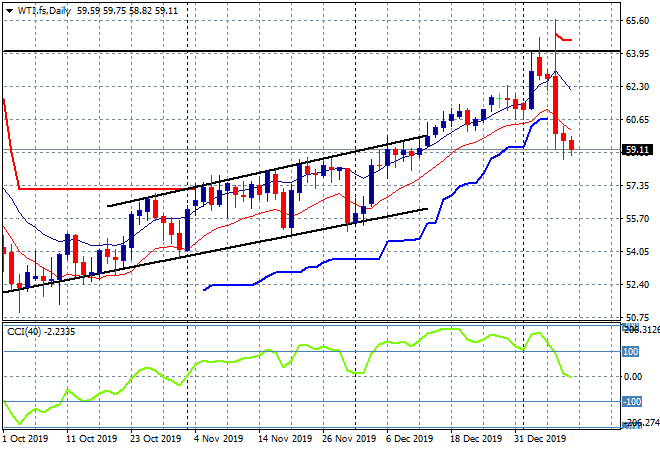Click the CCI 0.00 level label
660x450 pixels.
coord(633,377)
